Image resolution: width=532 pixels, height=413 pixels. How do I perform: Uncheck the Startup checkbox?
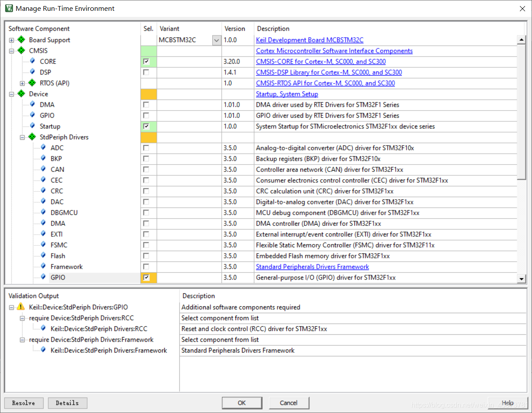tap(146, 126)
